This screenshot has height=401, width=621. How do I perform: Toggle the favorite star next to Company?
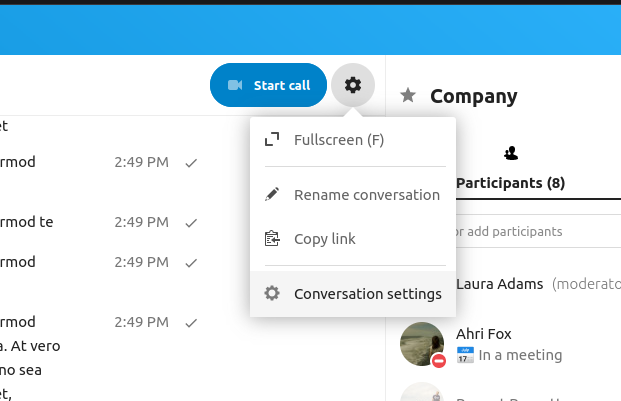[x=408, y=96]
